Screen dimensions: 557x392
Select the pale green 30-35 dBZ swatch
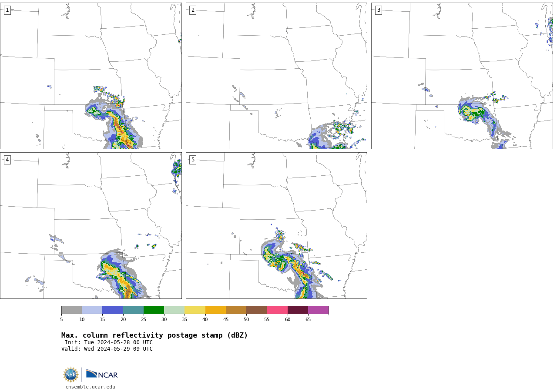click(174, 310)
